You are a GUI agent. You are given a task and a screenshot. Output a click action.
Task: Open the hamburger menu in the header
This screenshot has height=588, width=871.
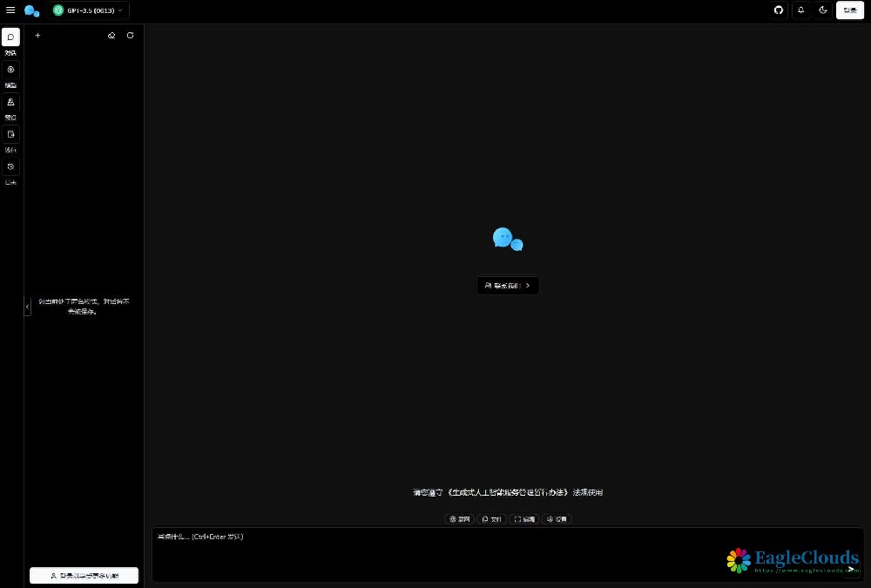[10, 10]
